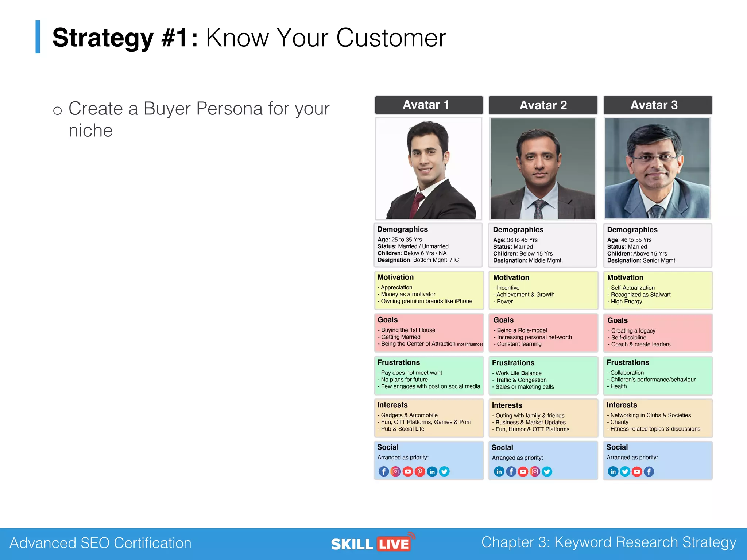This screenshot has height=560, width=747.
Task: Click the Avatar 3 portrait with glasses
Action: 657,168
